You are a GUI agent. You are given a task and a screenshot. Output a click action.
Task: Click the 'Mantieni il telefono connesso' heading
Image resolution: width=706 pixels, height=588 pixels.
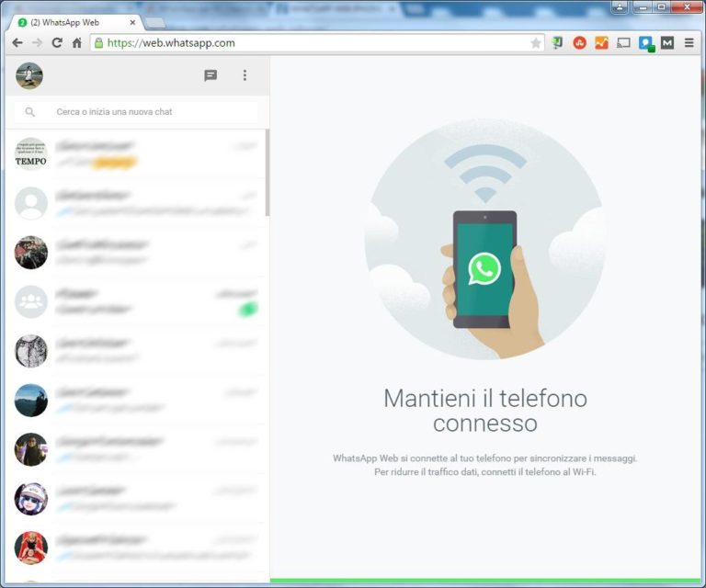485,411
